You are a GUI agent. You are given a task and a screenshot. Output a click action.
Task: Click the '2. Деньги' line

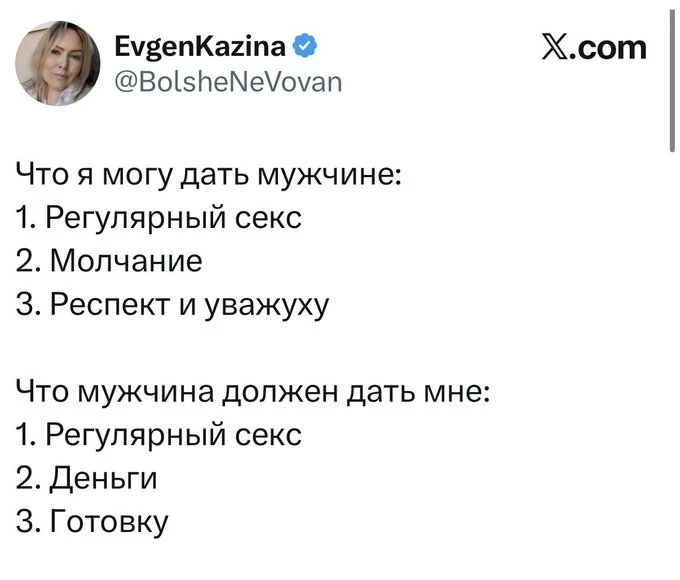click(x=88, y=477)
